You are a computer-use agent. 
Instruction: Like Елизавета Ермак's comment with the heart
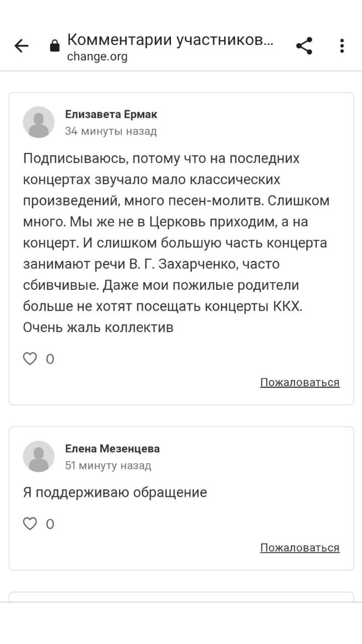[30, 359]
